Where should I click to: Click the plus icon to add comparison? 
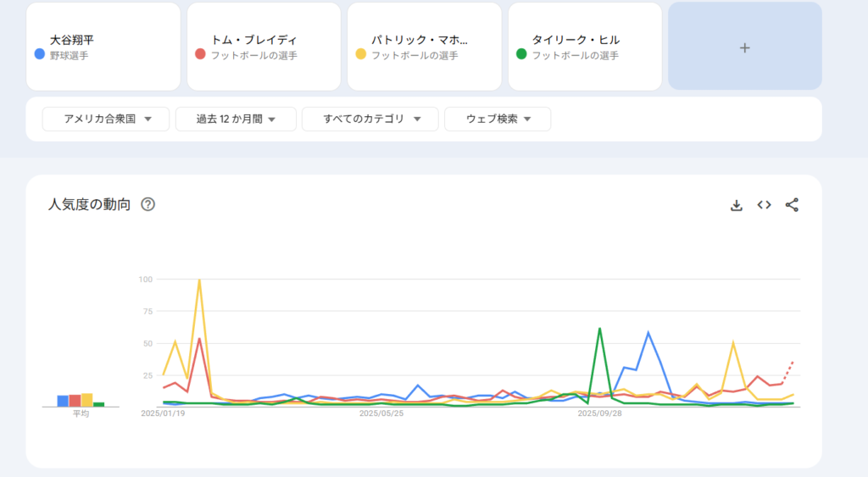[x=744, y=48]
